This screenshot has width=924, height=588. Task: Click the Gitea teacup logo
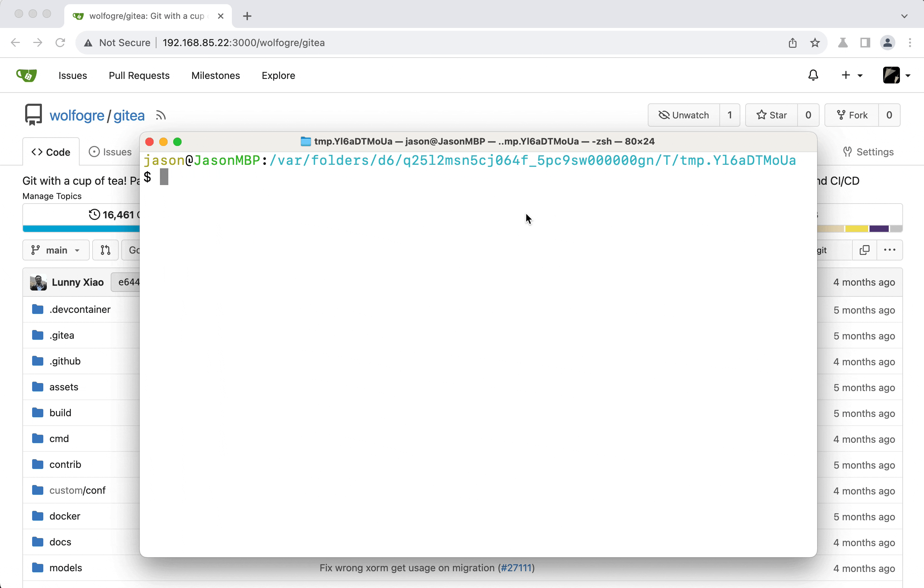(26, 75)
